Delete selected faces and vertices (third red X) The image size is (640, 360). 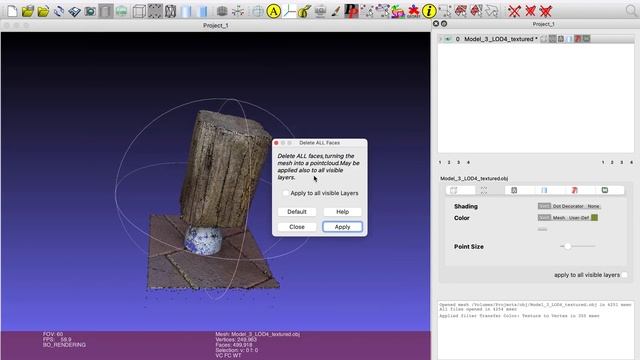click(x=546, y=11)
